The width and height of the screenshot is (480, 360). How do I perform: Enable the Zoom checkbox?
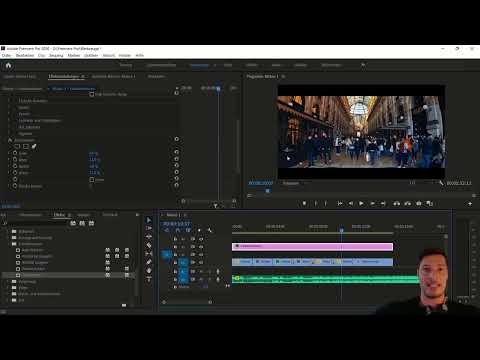[92, 180]
